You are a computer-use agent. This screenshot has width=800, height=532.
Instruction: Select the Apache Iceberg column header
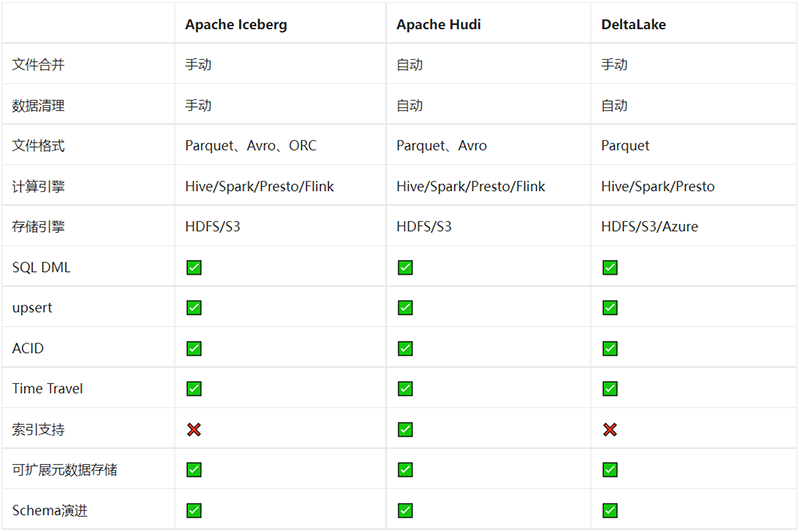coord(236,24)
